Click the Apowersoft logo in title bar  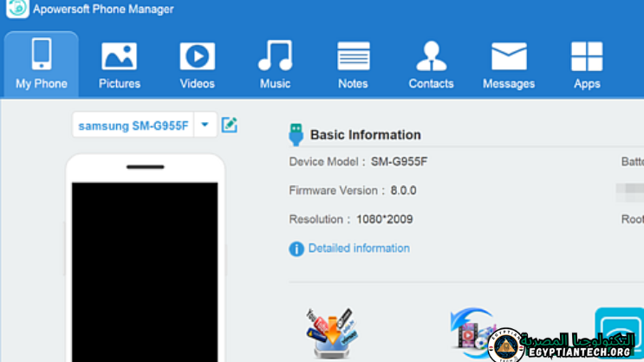tap(16, 10)
